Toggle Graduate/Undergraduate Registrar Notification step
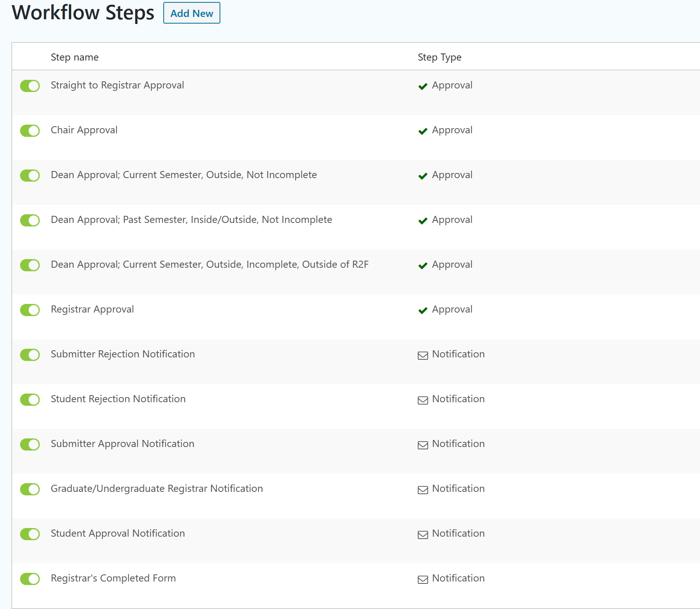 (x=30, y=489)
